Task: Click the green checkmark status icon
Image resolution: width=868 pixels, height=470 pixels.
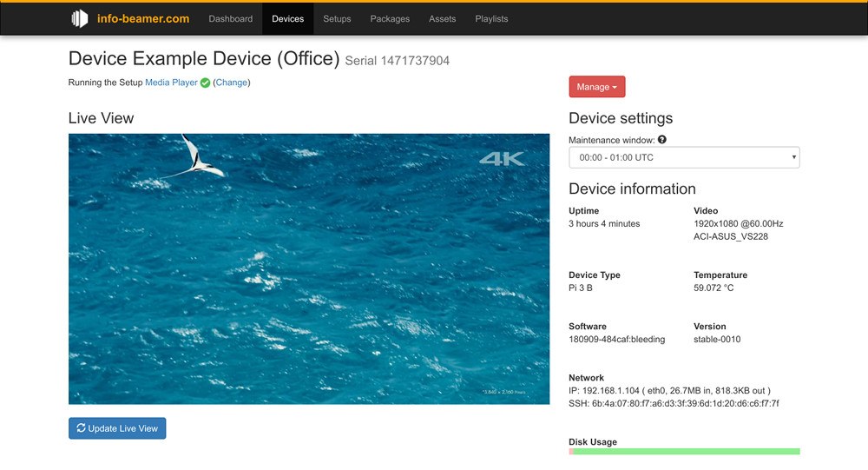Action: (205, 83)
